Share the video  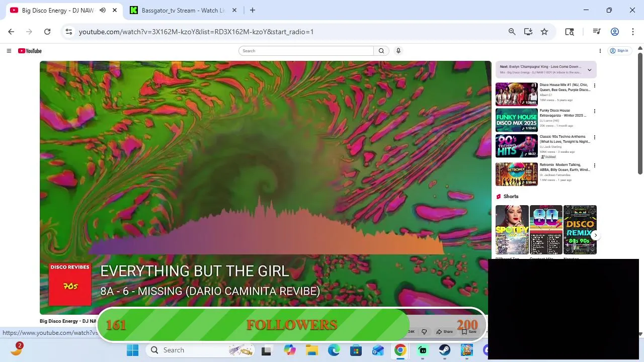click(445, 332)
